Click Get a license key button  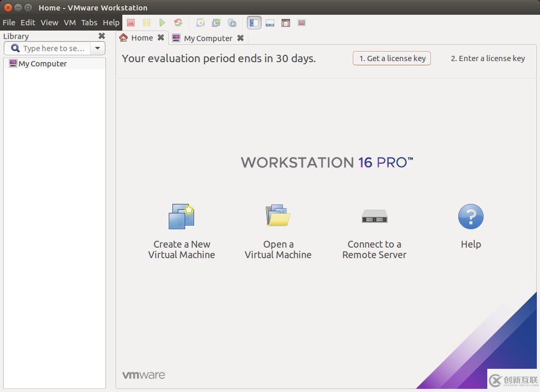392,58
